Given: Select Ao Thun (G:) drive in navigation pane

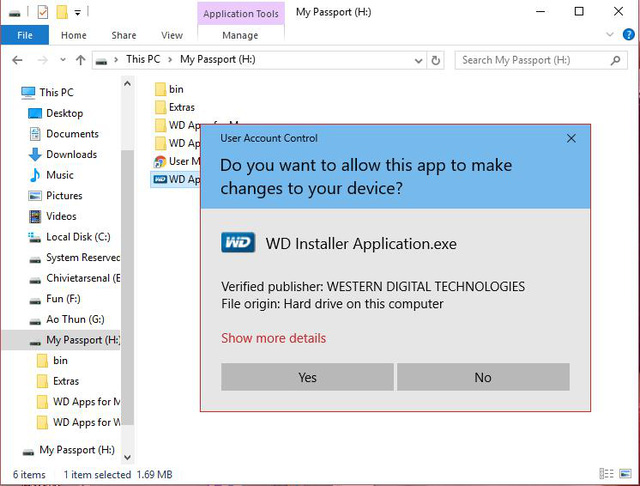Looking at the screenshot, I should [67, 319].
